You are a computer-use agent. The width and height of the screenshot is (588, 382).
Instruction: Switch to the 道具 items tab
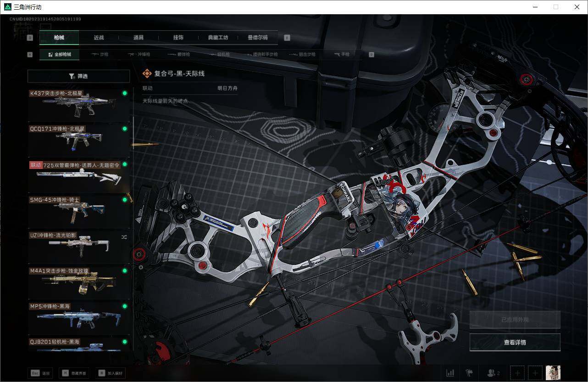139,38
